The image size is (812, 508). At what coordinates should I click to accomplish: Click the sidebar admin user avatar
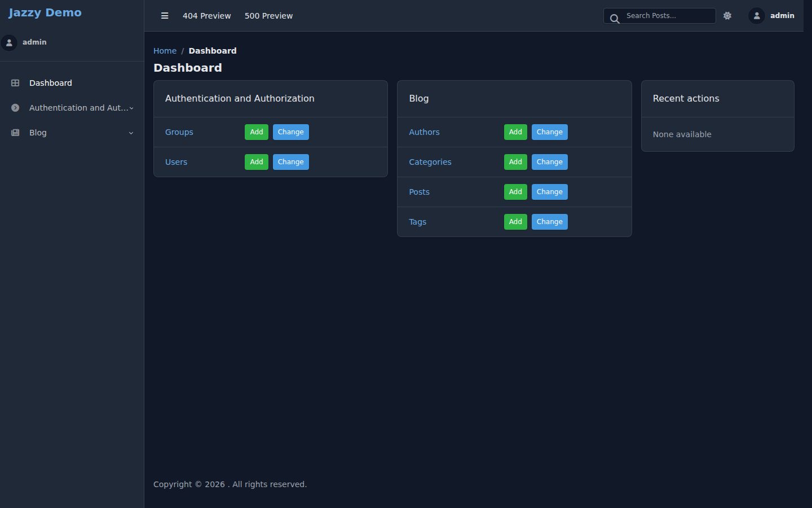pyautogui.click(x=9, y=42)
